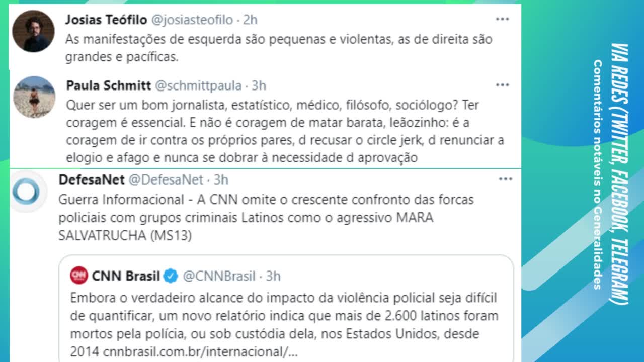
Task: Click the DefesaNet circular logo avatar
Action: (x=26, y=192)
